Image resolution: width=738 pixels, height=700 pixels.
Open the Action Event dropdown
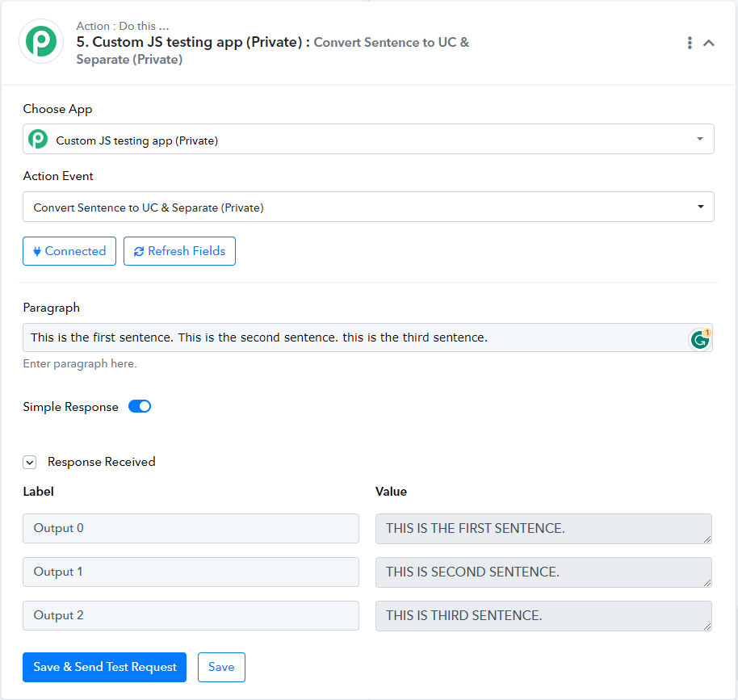coord(368,207)
